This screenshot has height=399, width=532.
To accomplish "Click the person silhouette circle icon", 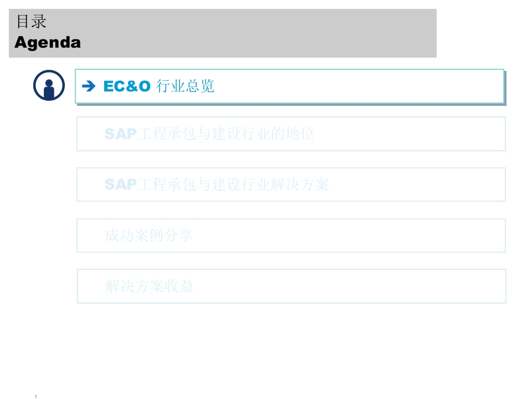I will (49, 85).
